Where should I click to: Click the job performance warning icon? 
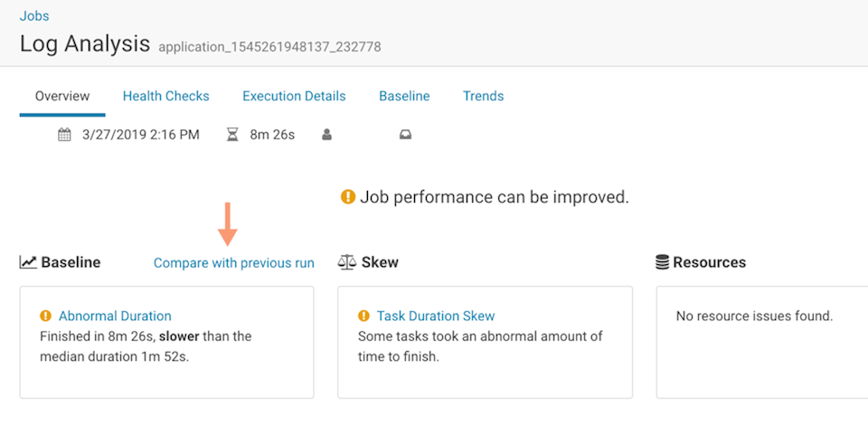pos(348,196)
